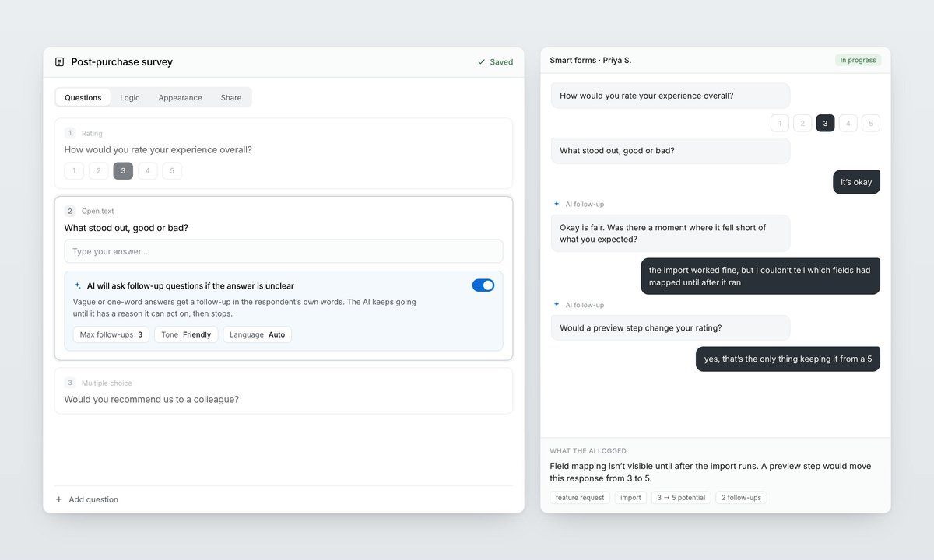Choose rating 5 in the Smart forms chat
This screenshot has width=934, height=560.
[871, 123]
